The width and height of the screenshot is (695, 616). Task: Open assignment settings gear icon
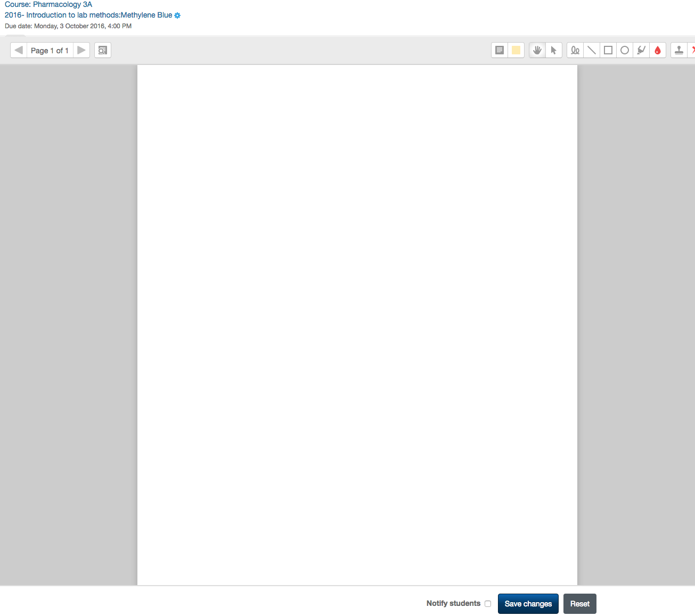pyautogui.click(x=177, y=15)
